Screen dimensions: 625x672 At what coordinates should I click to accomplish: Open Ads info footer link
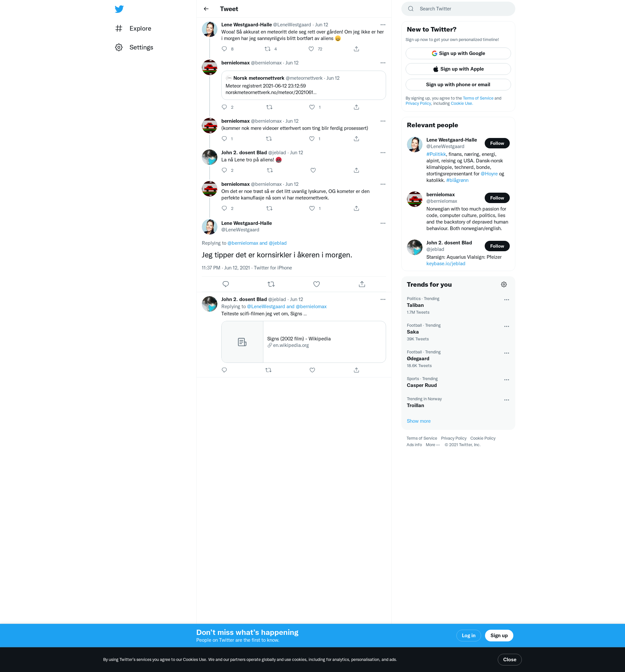pos(414,445)
